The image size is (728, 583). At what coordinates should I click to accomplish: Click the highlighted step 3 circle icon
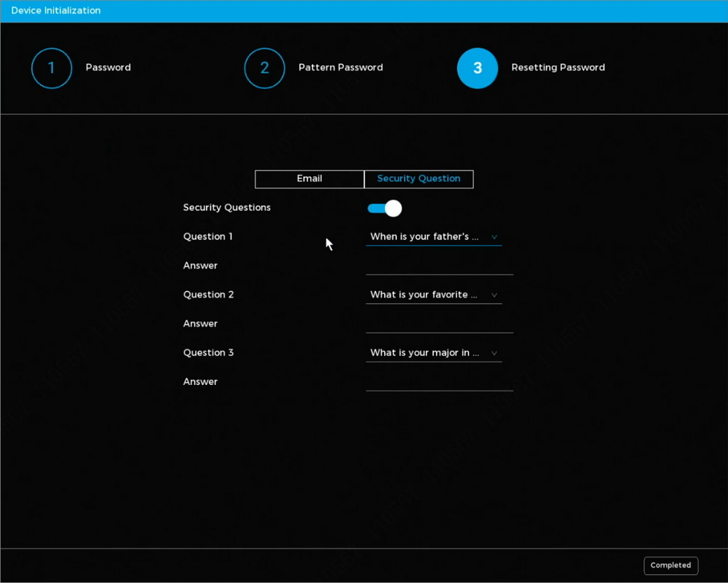pyautogui.click(x=478, y=68)
